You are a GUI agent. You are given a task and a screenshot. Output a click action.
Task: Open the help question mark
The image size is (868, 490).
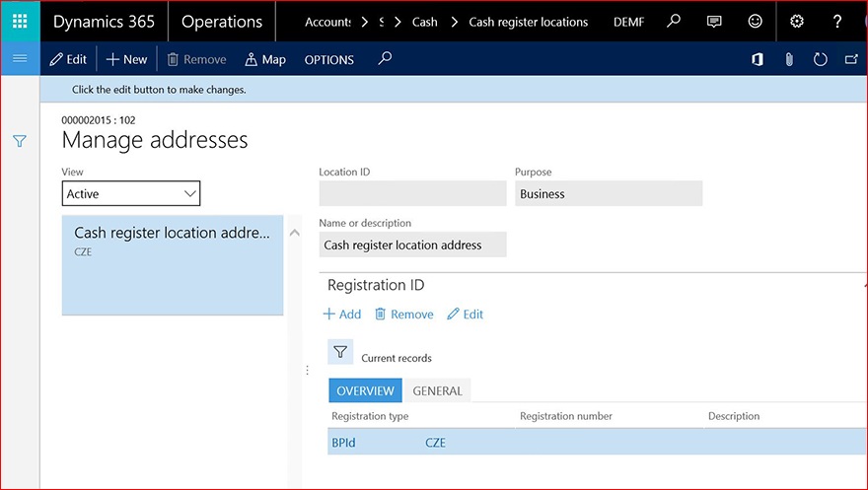point(837,22)
